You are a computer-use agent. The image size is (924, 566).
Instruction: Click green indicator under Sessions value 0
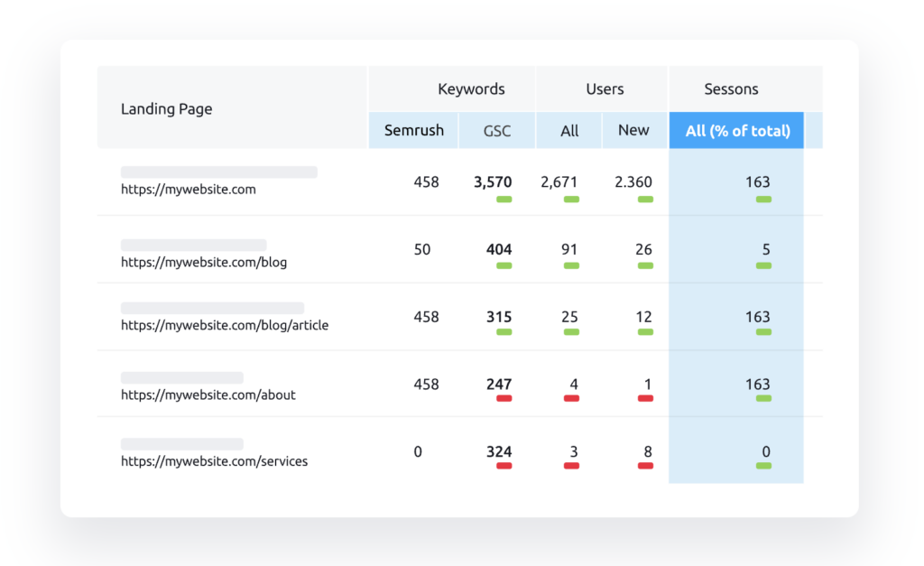[x=763, y=466]
